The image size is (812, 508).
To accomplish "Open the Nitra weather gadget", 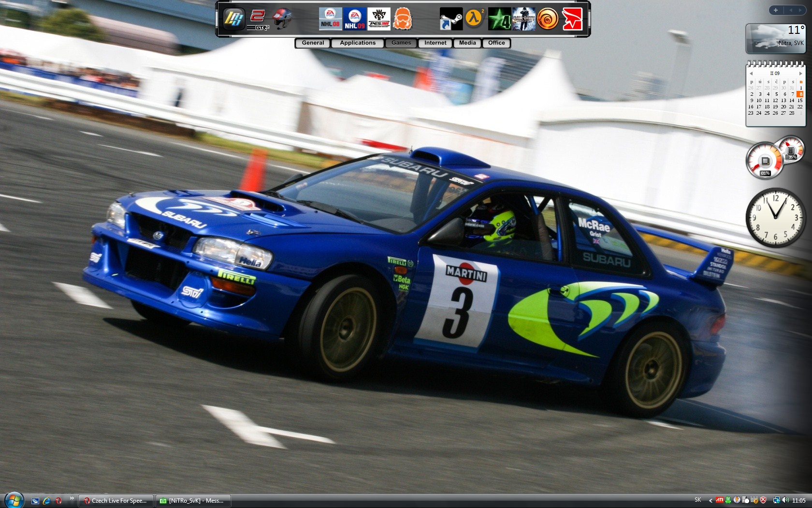I will coord(776,39).
